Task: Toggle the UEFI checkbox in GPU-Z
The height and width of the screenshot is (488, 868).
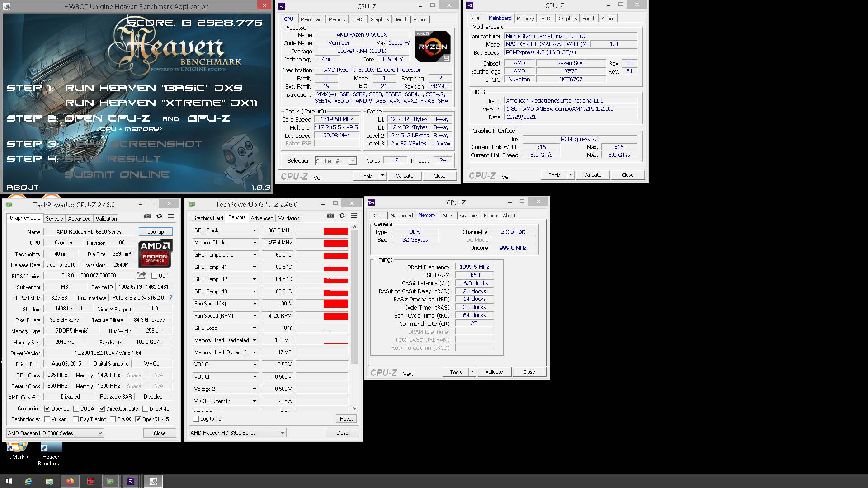Action: (x=154, y=276)
